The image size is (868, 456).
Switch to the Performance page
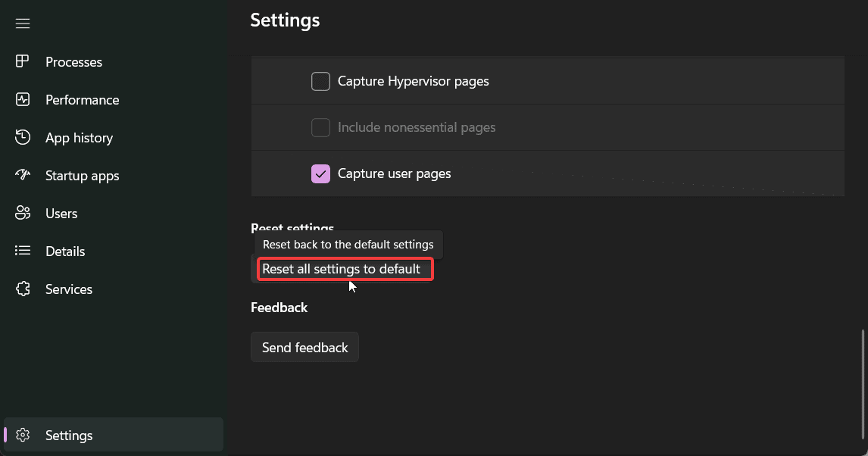tap(82, 100)
